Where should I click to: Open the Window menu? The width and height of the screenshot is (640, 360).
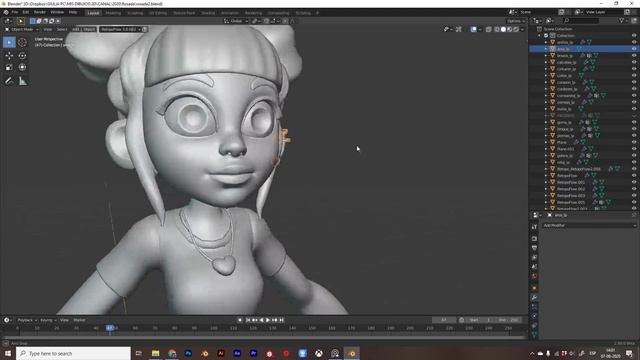57,13
